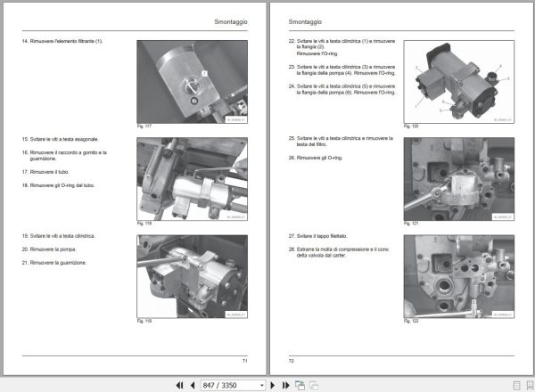Click step 21 'Rimuovere la guarnizione'
The width and height of the screenshot is (535, 392).
tap(54, 263)
